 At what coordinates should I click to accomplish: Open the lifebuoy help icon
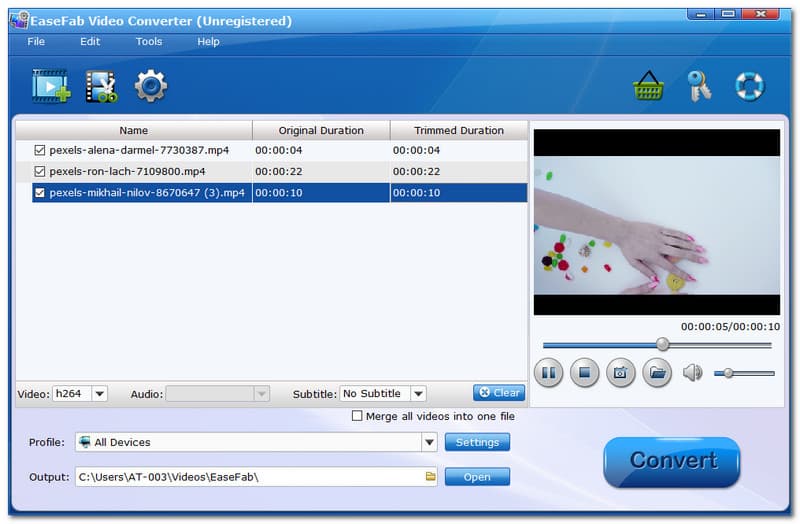[x=749, y=87]
